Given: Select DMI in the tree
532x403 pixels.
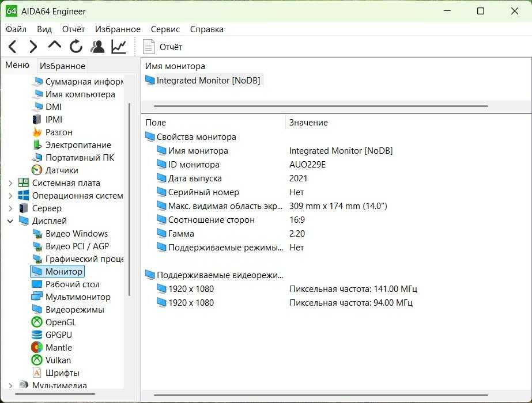Looking at the screenshot, I should tap(54, 107).
